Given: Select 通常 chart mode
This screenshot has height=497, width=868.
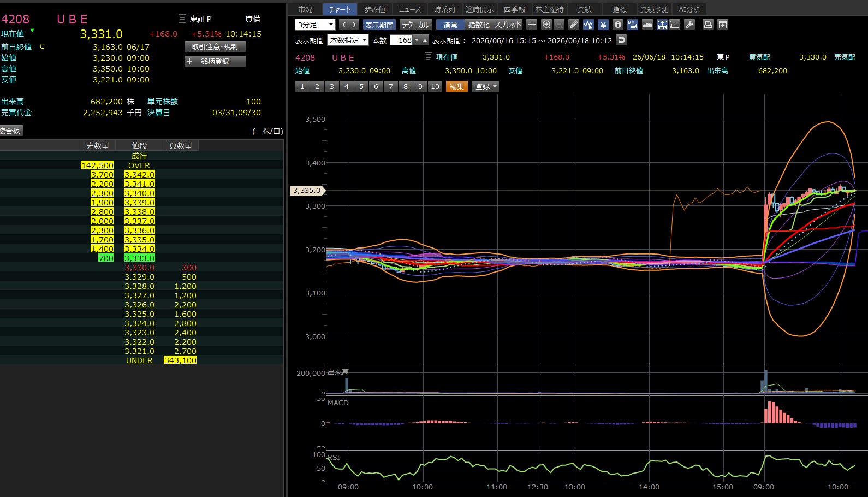Looking at the screenshot, I should (x=450, y=25).
